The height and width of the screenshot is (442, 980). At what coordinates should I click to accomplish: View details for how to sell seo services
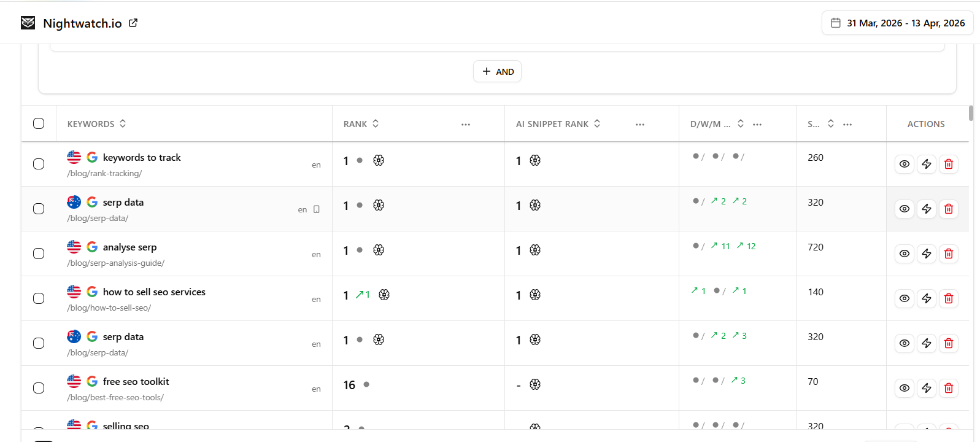pos(905,298)
